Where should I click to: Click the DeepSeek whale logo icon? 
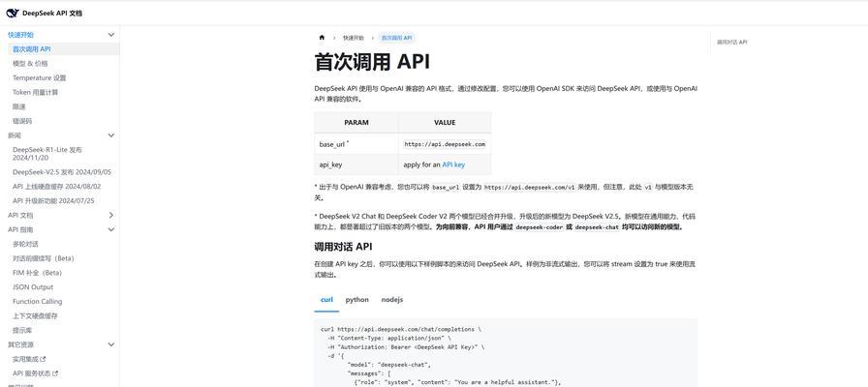[13, 13]
